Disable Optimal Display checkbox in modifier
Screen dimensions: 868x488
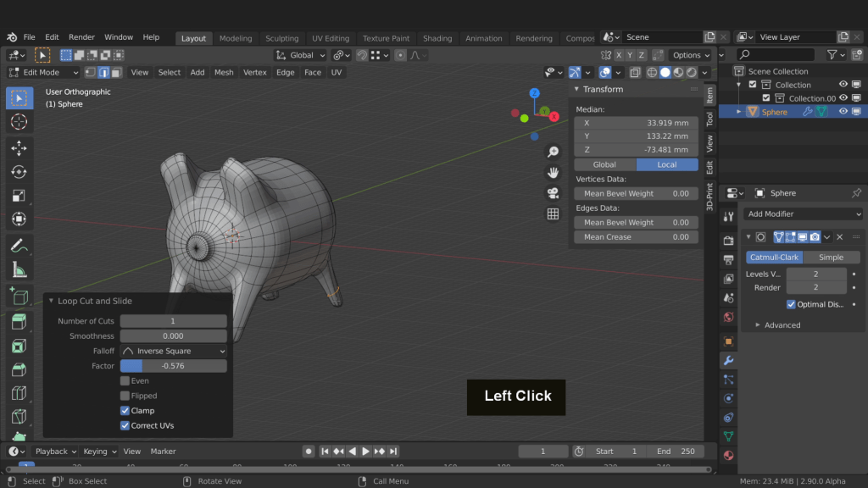(x=791, y=304)
